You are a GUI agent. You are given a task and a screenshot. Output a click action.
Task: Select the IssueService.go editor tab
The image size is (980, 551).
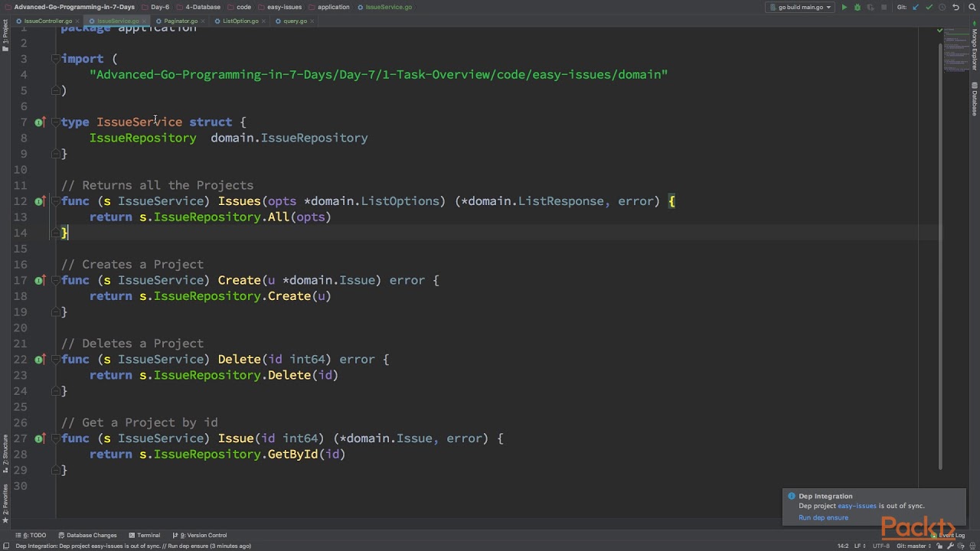pyautogui.click(x=117, y=21)
